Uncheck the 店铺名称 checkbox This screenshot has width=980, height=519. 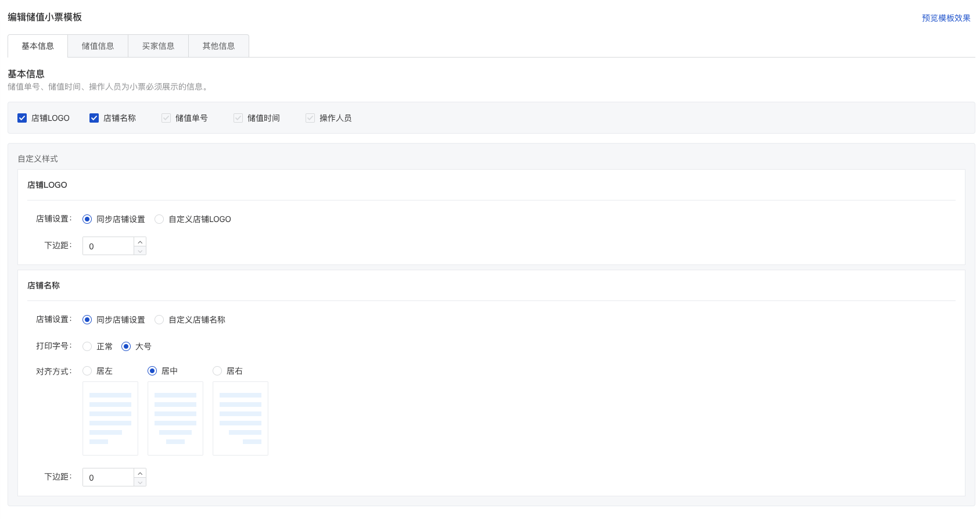[94, 118]
